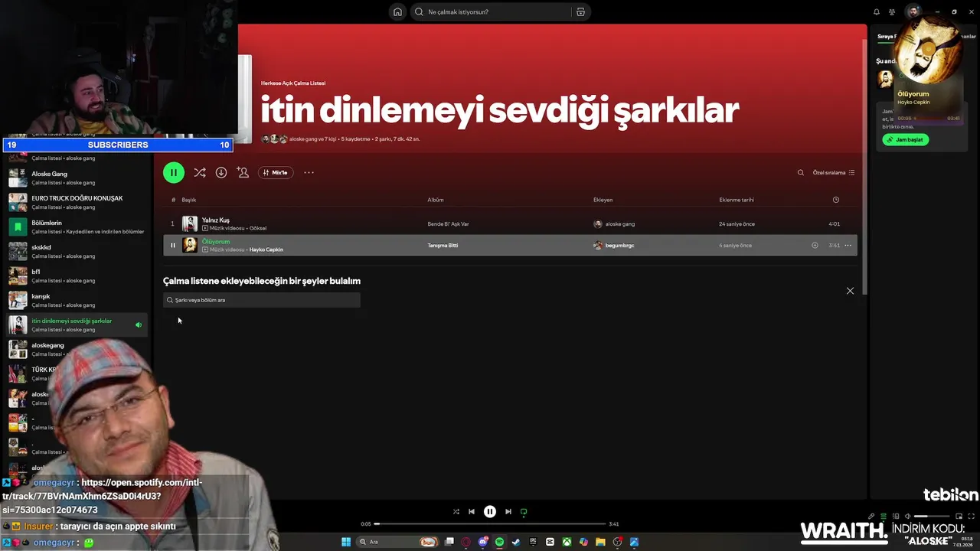980x551 pixels.
Task: Sort by the Ekleyen column header
Action: click(603, 200)
